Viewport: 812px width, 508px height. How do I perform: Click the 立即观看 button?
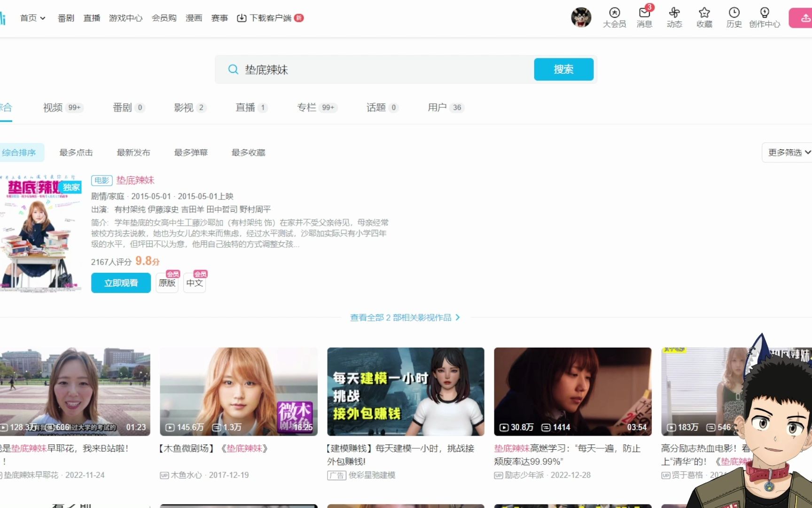tap(121, 283)
